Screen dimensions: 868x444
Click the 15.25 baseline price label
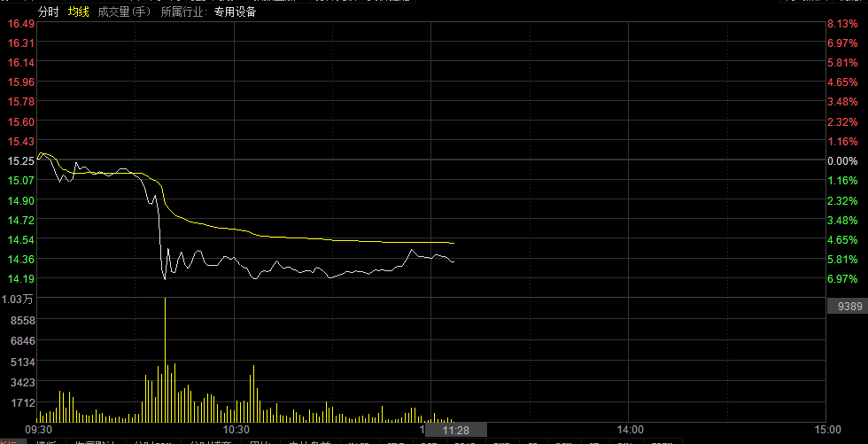click(x=20, y=160)
